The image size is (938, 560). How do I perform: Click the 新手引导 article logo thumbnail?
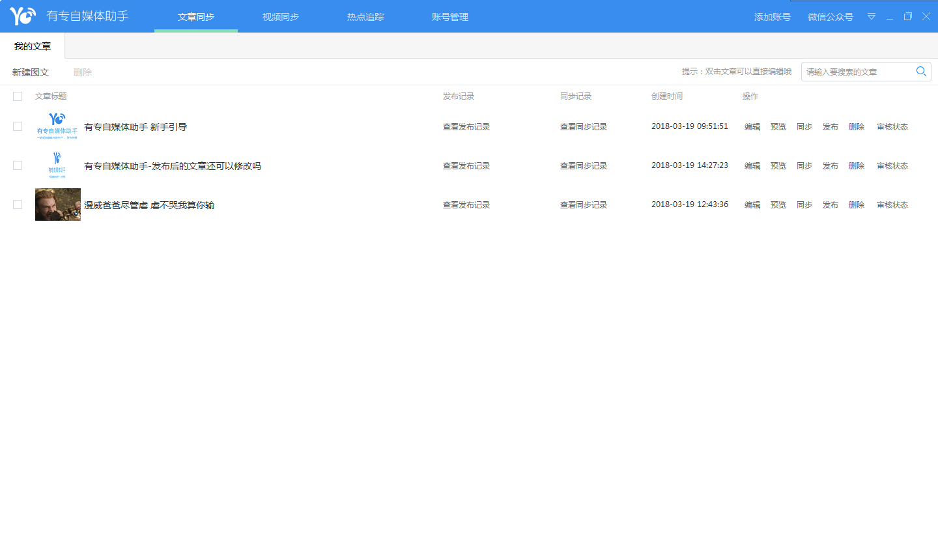click(57, 126)
